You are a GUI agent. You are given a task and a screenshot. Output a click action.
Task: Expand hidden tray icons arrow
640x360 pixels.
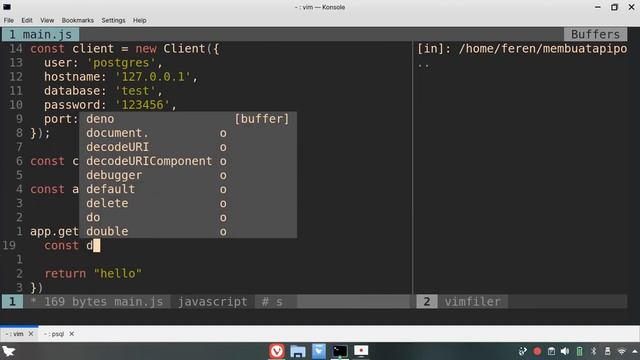point(635,351)
